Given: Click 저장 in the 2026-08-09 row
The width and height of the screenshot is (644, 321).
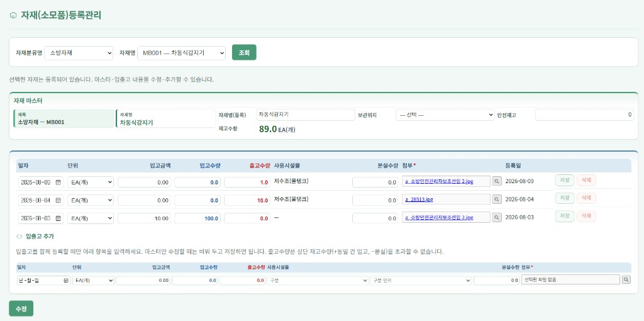Looking at the screenshot, I should point(565,181).
